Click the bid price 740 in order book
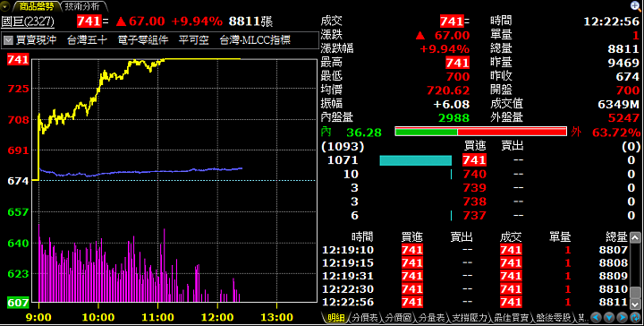 pyautogui.click(x=474, y=174)
